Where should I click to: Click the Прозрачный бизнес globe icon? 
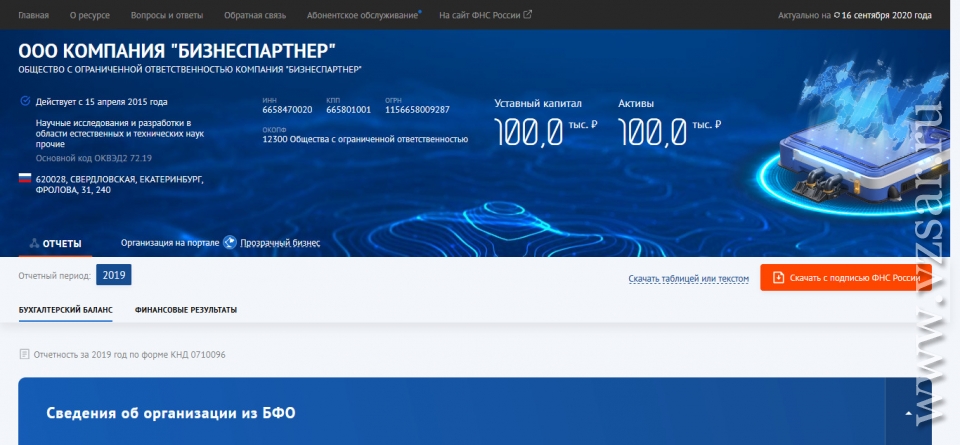click(230, 242)
